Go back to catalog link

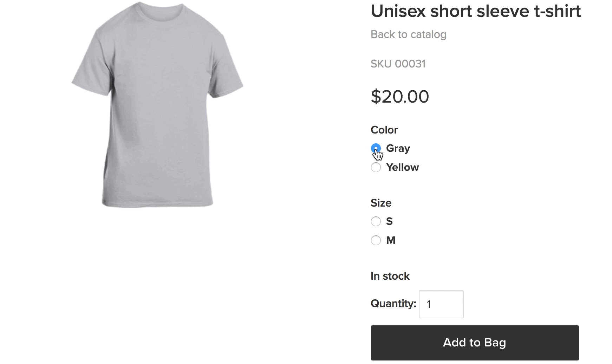tap(408, 34)
